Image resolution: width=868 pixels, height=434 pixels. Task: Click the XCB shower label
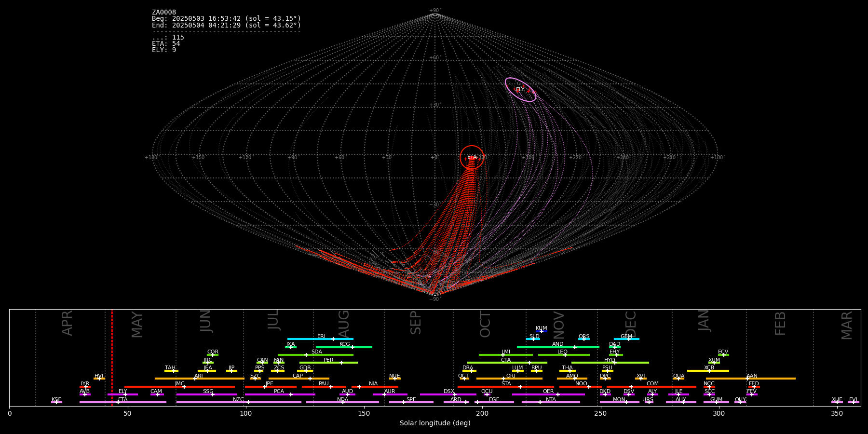pyautogui.click(x=709, y=368)
